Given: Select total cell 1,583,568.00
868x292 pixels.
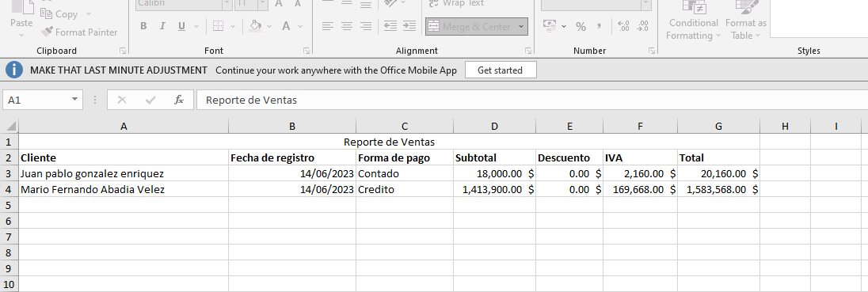Looking at the screenshot, I should [x=718, y=189].
